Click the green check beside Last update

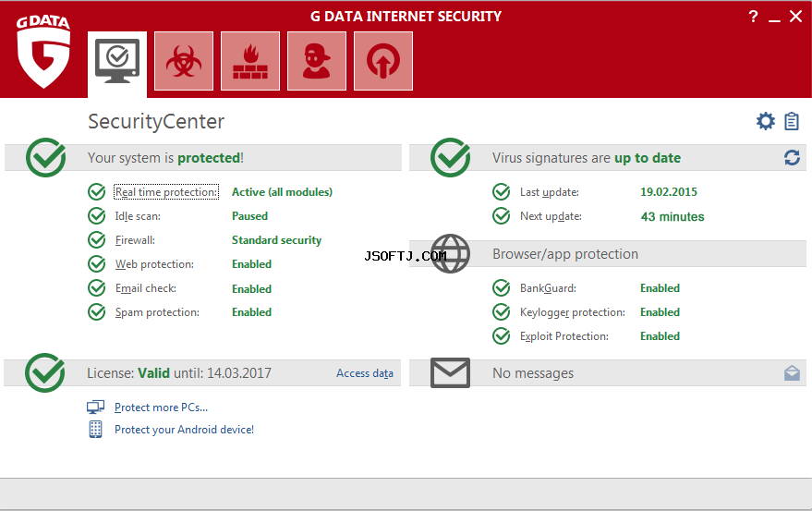point(502,192)
